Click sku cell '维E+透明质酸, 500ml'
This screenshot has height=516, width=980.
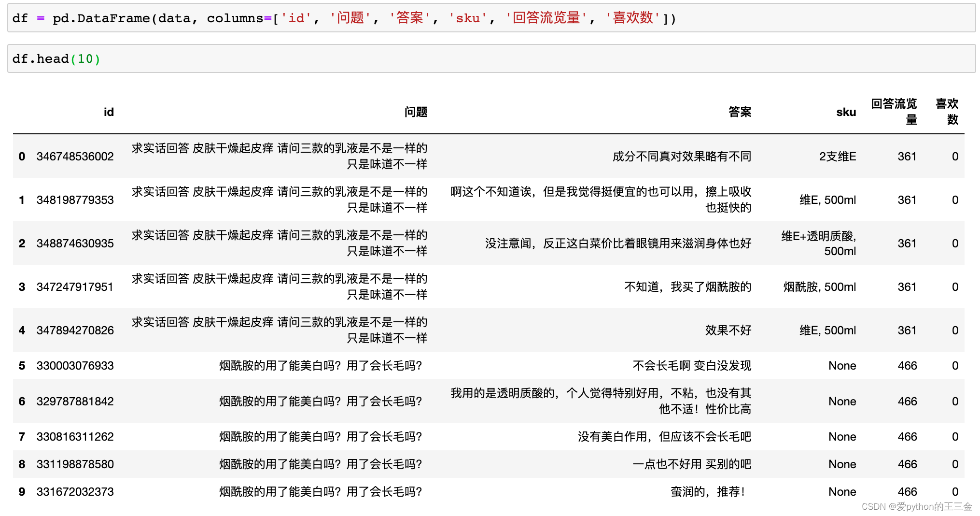(x=819, y=244)
